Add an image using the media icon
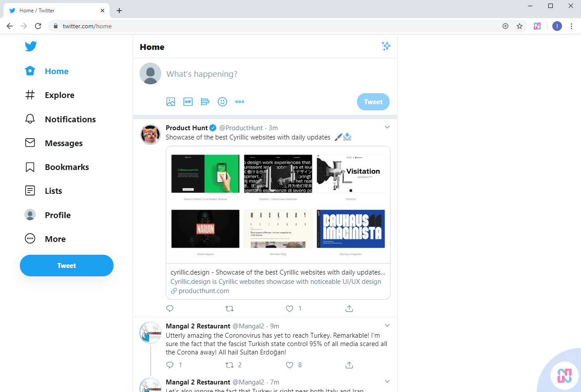Image resolution: width=581 pixels, height=392 pixels. point(171,102)
